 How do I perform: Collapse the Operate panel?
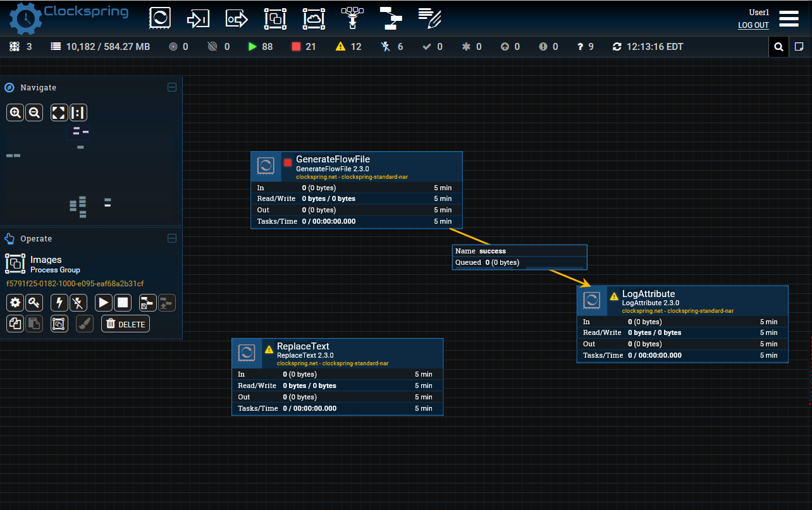[x=172, y=238]
